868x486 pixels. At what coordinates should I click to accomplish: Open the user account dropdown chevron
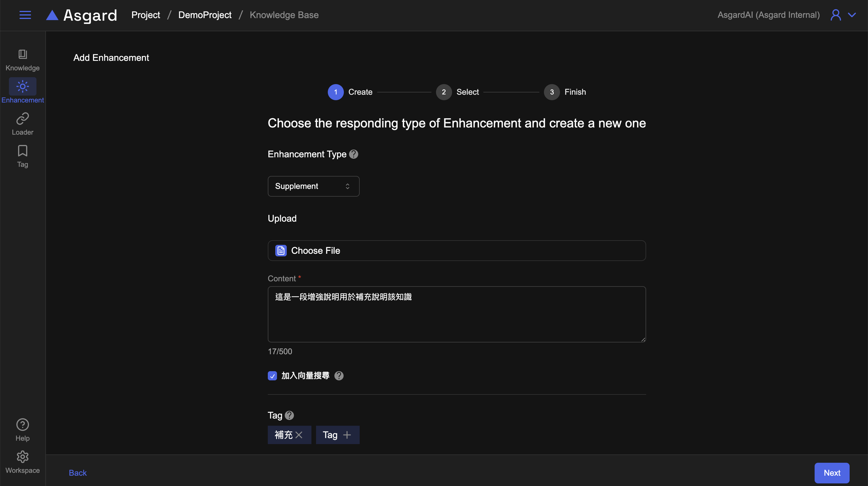852,15
